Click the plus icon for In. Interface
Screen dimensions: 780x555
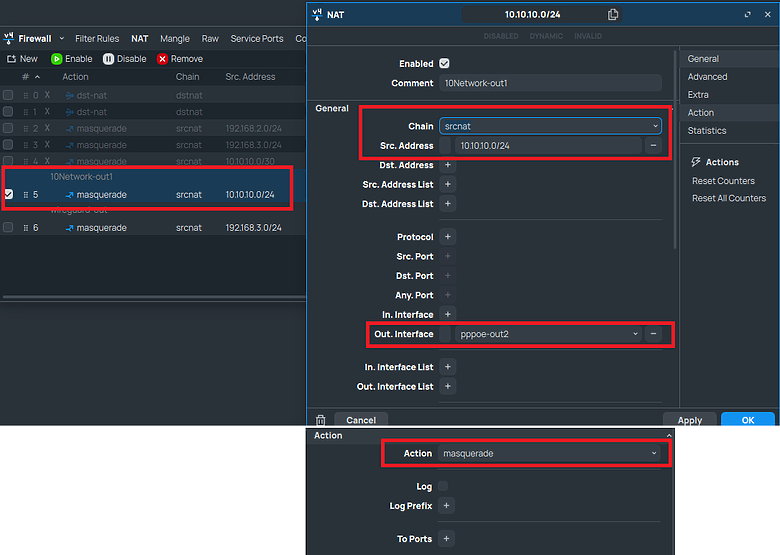pos(448,314)
